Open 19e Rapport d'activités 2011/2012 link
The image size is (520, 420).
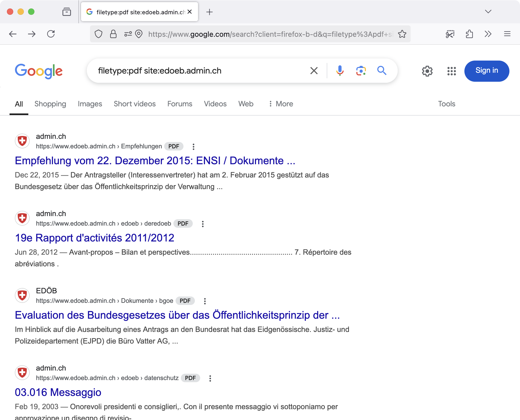[95, 238]
